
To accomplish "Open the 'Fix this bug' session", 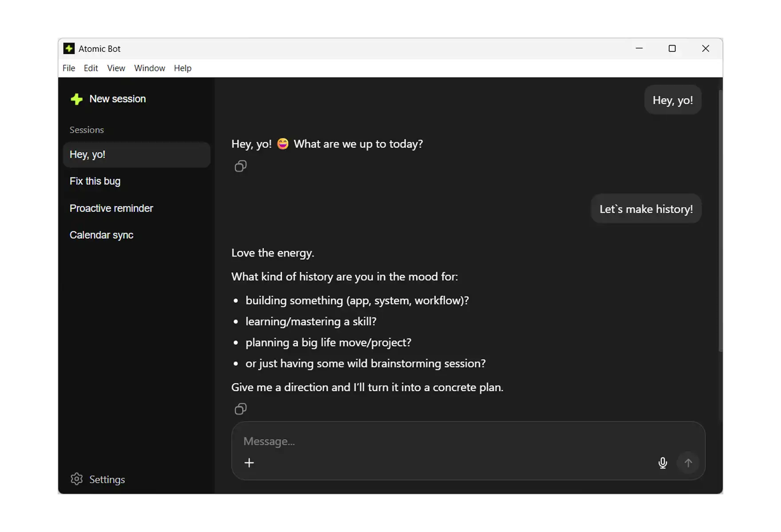I will pyautogui.click(x=95, y=181).
